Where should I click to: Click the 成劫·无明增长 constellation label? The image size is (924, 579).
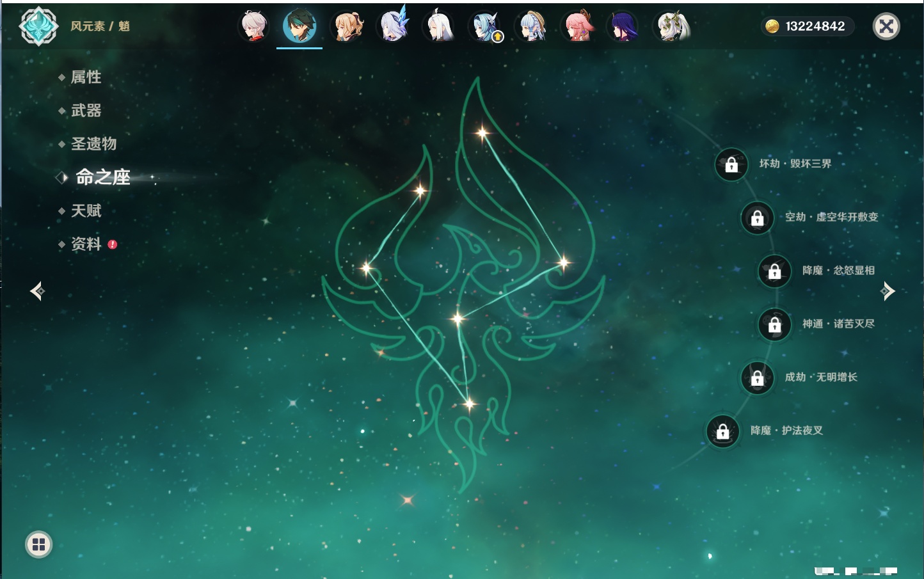point(821,377)
